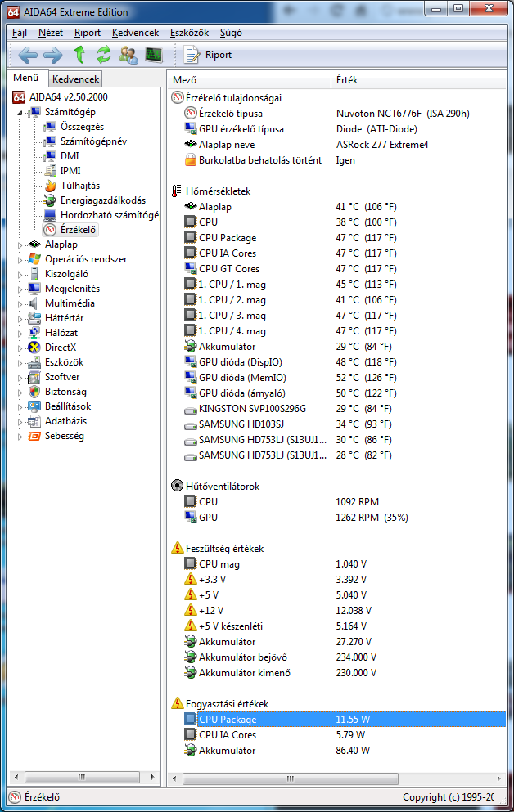Expand the Megjelenítés tree node
Image resolution: width=514 pixels, height=812 pixels.
point(20,289)
